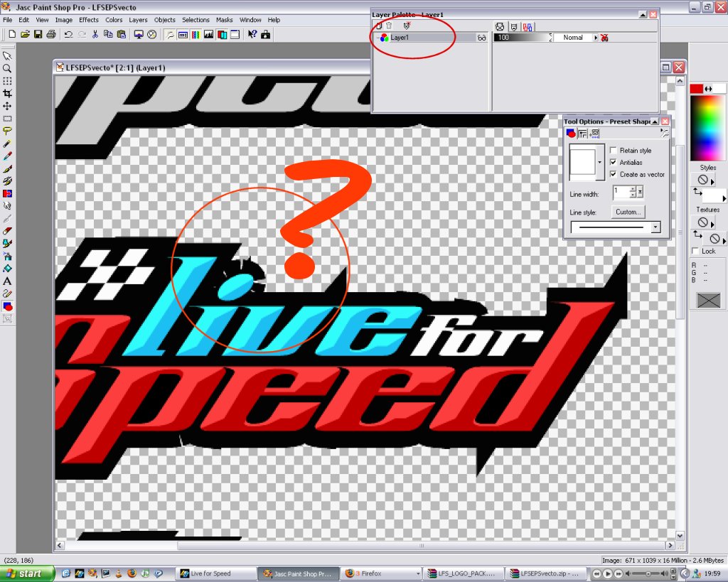Toggle Layer1 visibility with the glasses icon
Image resolution: width=728 pixels, height=582 pixels.
(x=481, y=38)
